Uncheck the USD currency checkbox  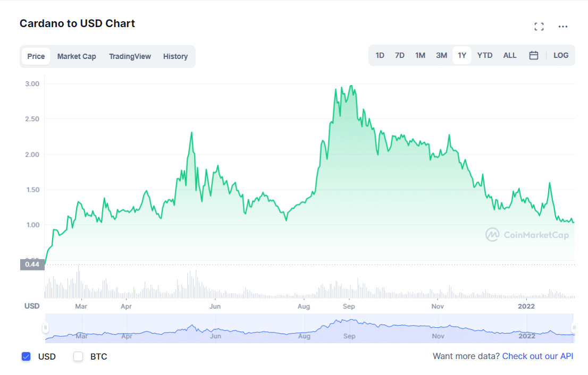point(26,356)
